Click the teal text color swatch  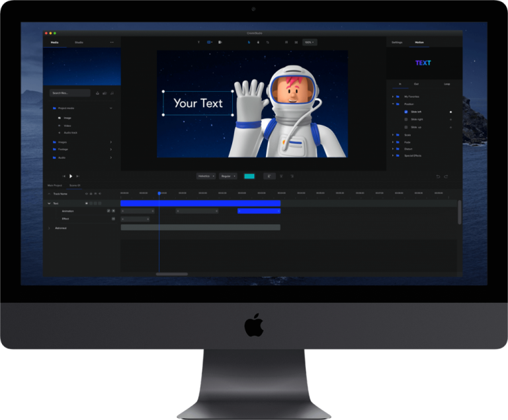click(x=249, y=177)
